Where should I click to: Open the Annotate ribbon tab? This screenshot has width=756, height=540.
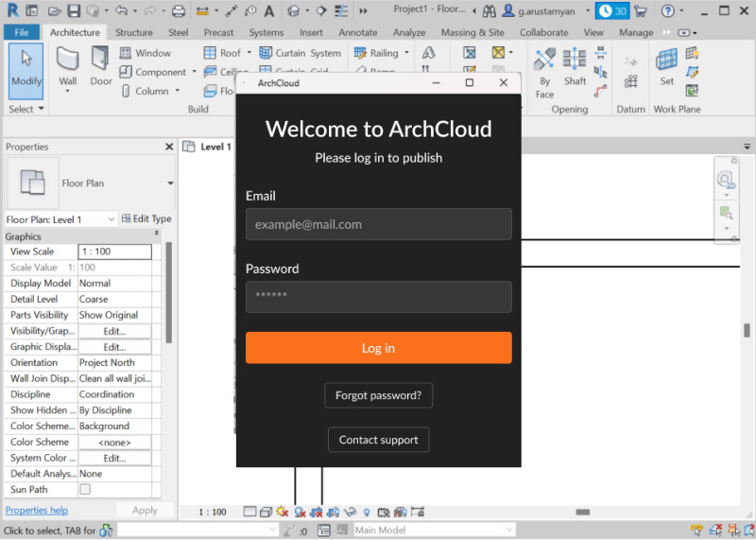357,32
